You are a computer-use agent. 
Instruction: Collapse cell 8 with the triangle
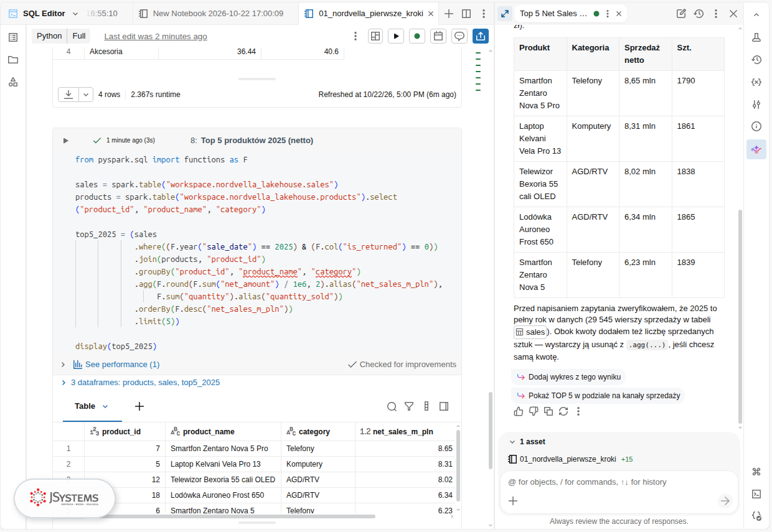[65, 141]
